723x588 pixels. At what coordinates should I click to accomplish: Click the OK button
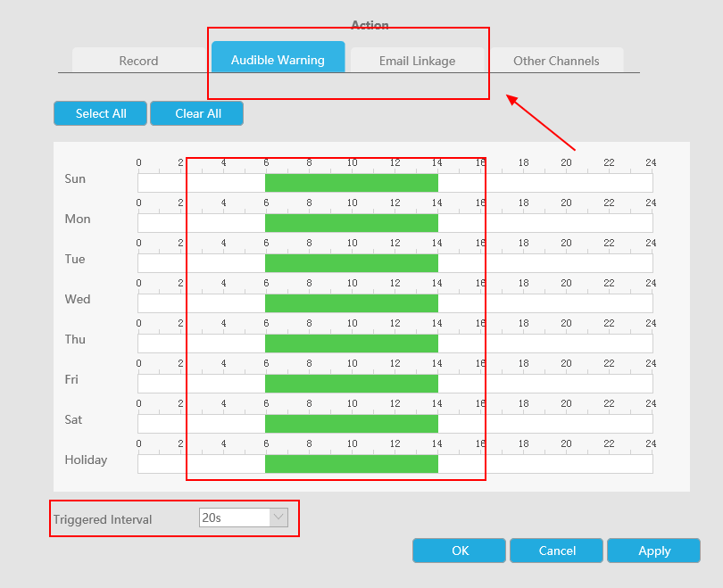coord(460,551)
